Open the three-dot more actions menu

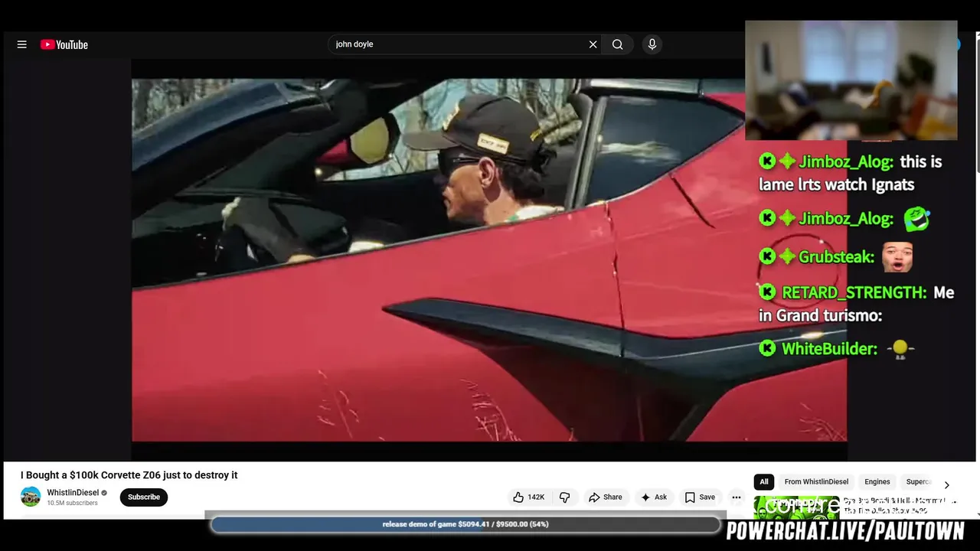point(737,497)
